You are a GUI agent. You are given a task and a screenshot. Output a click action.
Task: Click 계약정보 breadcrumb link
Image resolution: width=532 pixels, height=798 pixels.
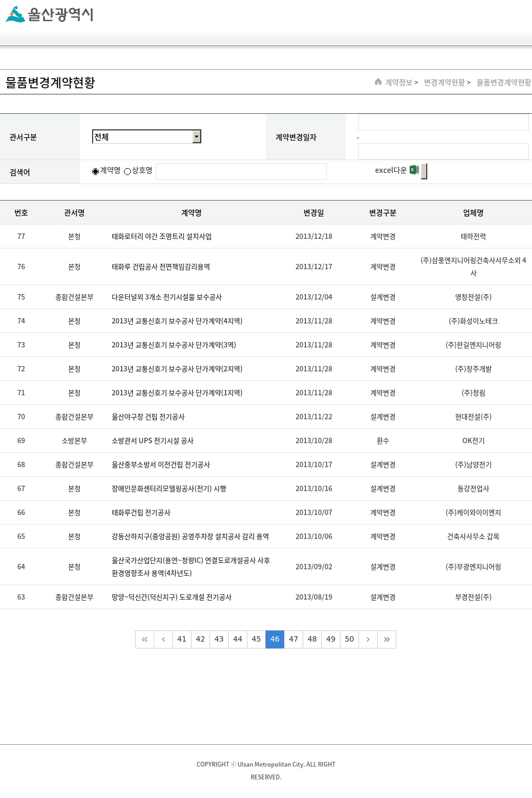(398, 82)
